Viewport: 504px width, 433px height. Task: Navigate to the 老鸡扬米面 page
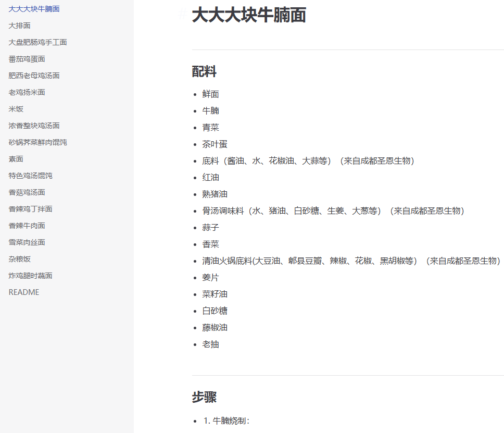pos(27,92)
